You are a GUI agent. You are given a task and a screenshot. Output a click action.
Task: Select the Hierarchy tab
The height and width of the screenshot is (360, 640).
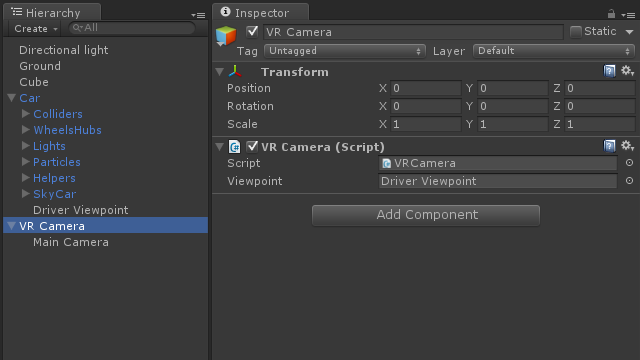click(x=52, y=12)
